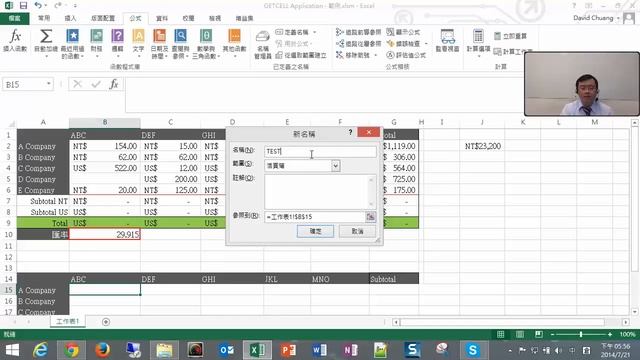Click Evaluate Formula icon
640x360 pixels.
[x=390, y=55]
